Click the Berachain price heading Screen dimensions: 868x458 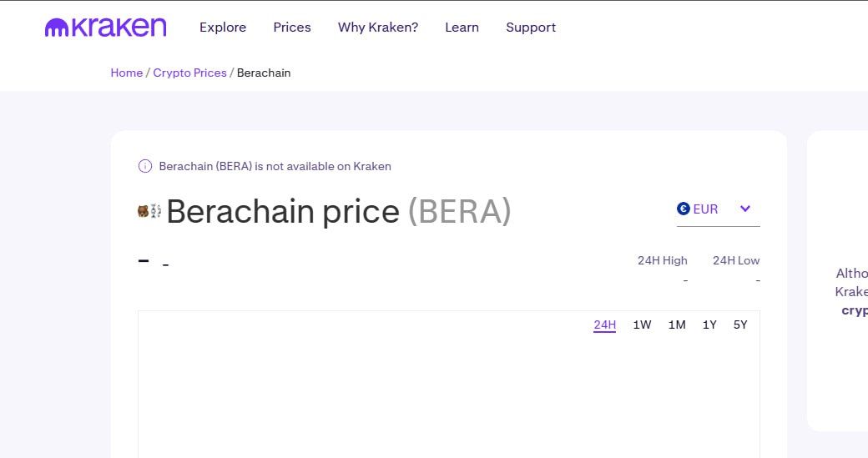(338, 211)
